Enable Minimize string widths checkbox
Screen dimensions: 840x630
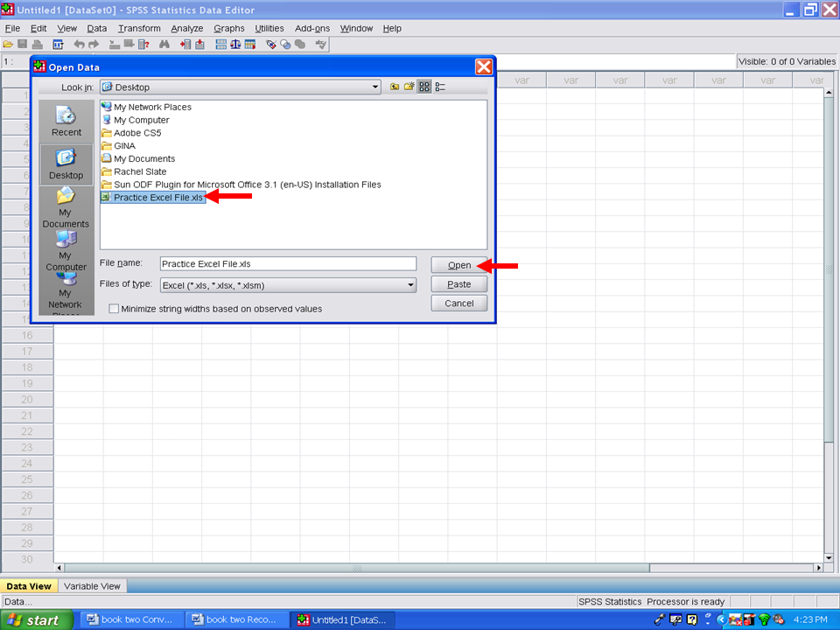click(x=114, y=309)
